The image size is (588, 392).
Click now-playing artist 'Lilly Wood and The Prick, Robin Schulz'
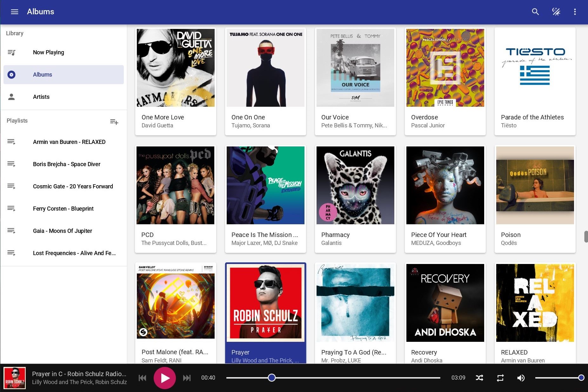click(79, 382)
